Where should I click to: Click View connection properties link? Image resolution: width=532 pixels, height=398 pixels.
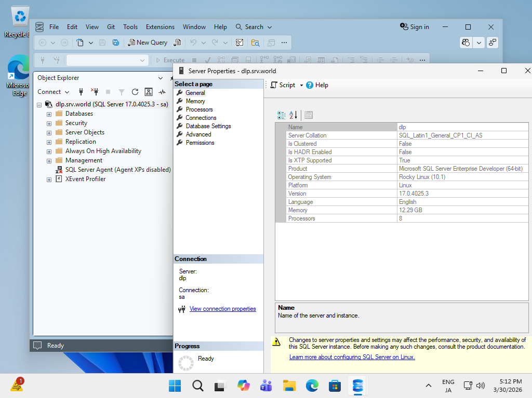point(222,309)
